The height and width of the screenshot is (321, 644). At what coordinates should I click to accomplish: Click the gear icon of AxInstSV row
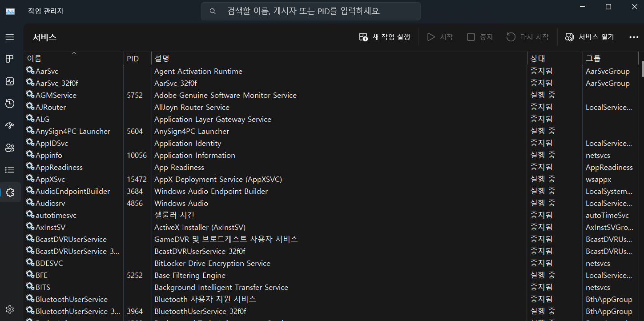point(30,227)
